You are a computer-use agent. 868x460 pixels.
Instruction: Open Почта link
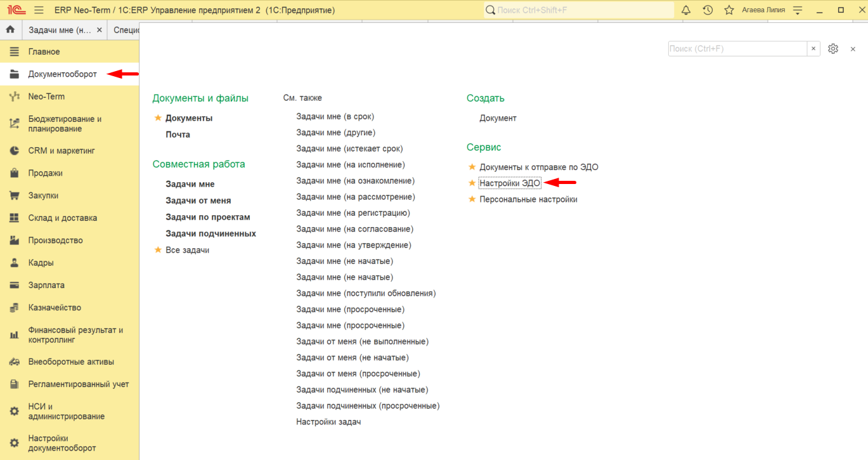[178, 135]
